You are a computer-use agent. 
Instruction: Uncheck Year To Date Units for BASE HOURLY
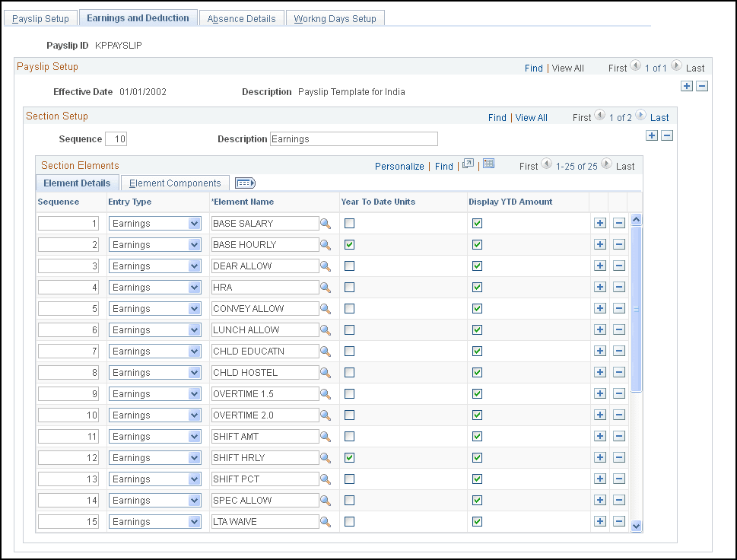pos(349,245)
